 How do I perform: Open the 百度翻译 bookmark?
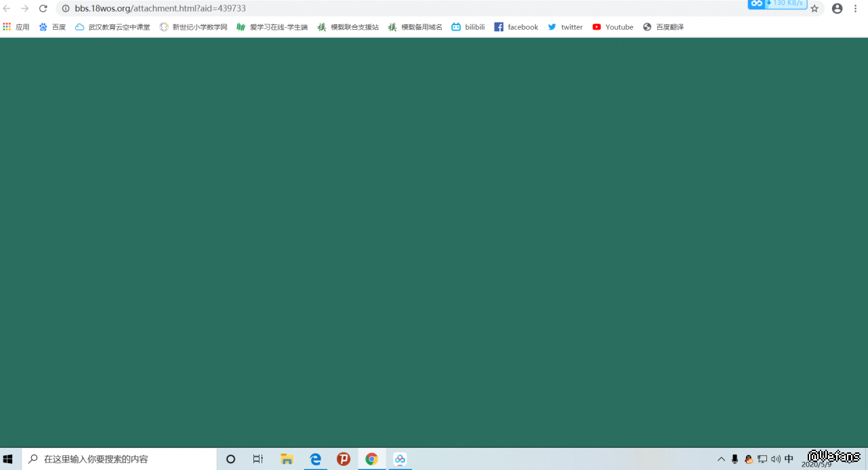663,27
